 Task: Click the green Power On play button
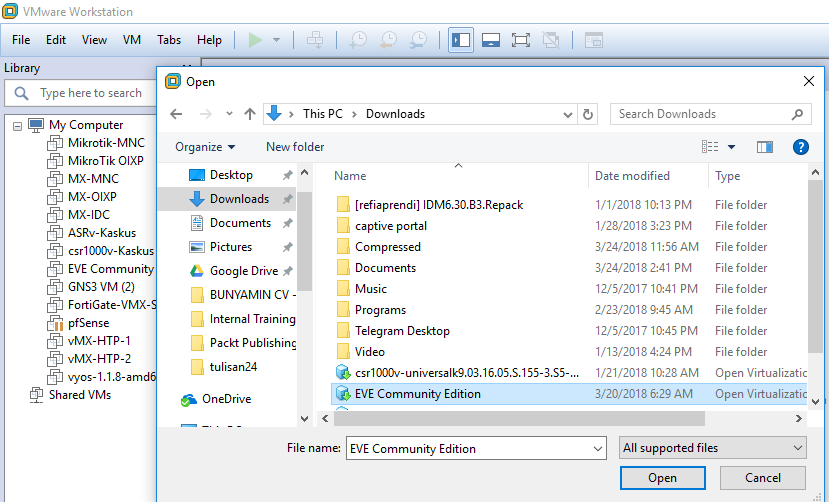[255, 40]
